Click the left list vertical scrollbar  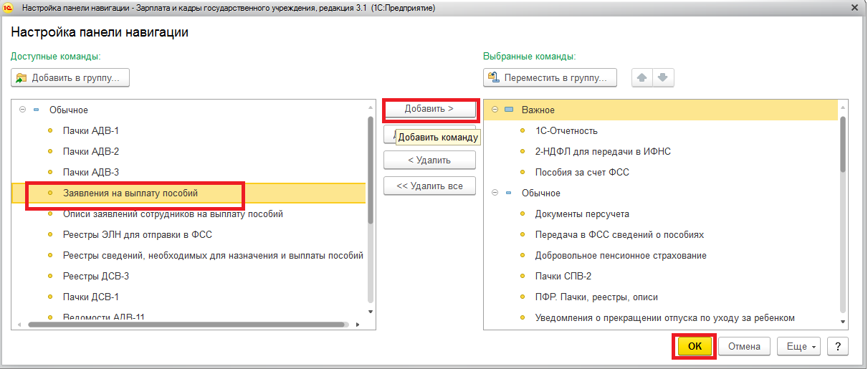(371, 170)
